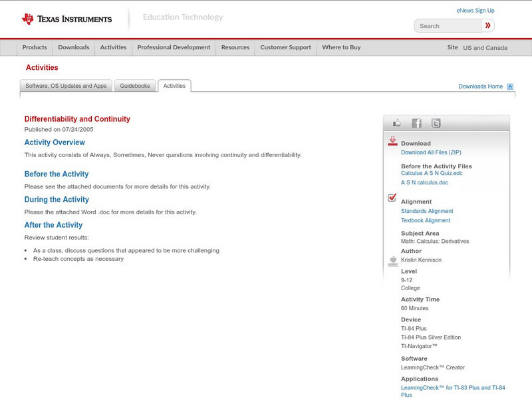This screenshot has width=532, height=398.
Task: Click the 'TI-Navigator™' device text
Action: point(419,346)
